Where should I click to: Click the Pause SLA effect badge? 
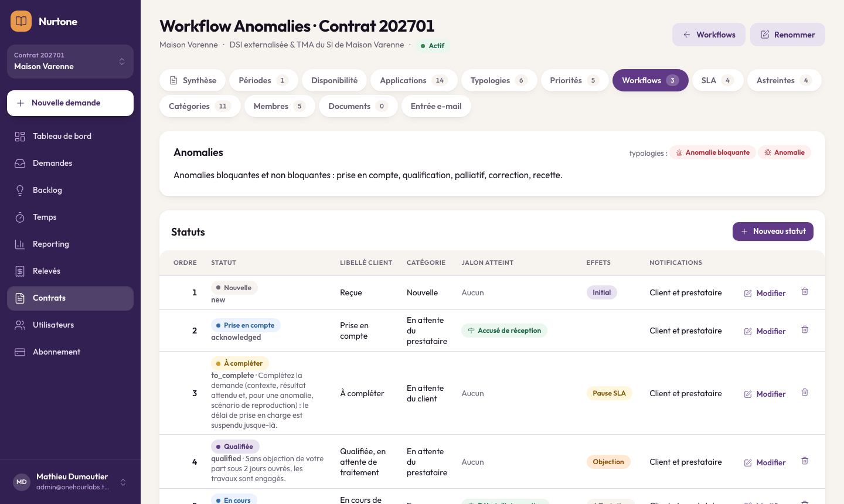(609, 393)
